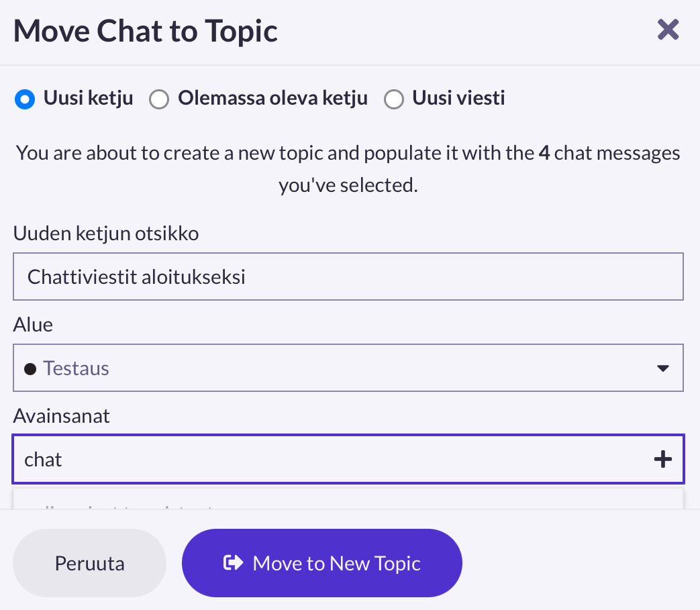The image size is (700, 610).
Task: Select the Olemassa oleva ketju radio button
Action: pyautogui.click(x=159, y=99)
